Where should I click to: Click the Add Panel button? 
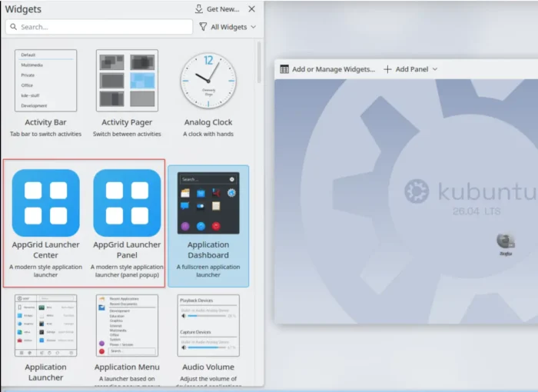[410, 69]
